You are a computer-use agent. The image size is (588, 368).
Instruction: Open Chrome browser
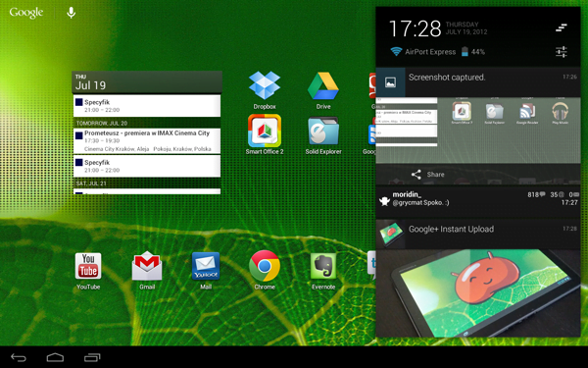(x=265, y=271)
